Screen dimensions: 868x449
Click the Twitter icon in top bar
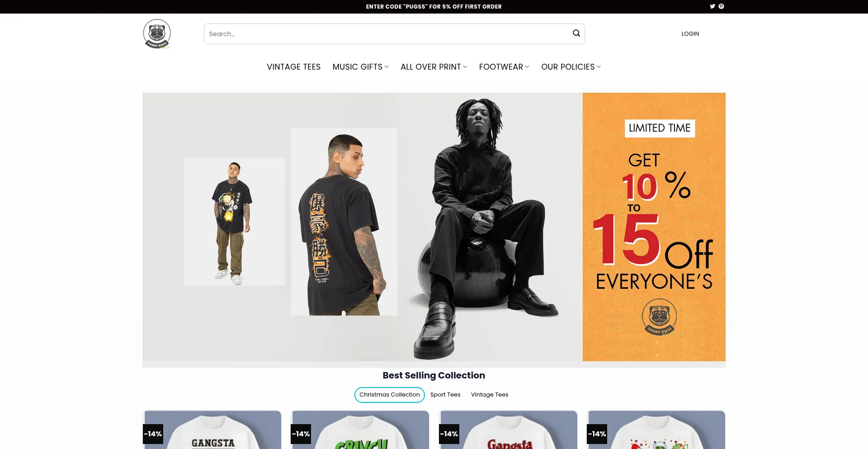pos(712,6)
